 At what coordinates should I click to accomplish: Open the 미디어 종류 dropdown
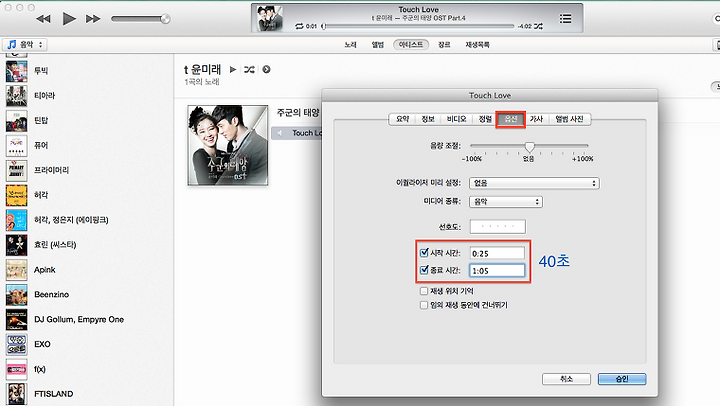coord(506,202)
